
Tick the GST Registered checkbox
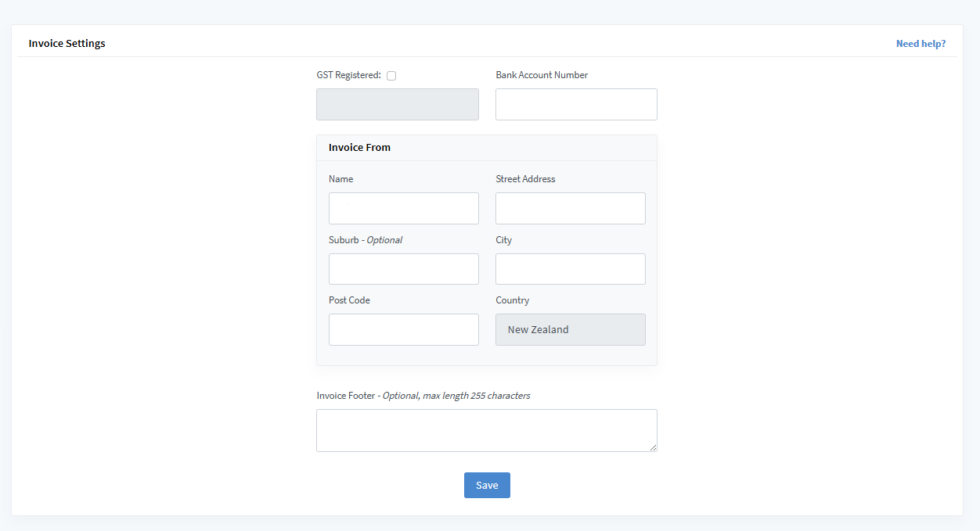point(391,76)
